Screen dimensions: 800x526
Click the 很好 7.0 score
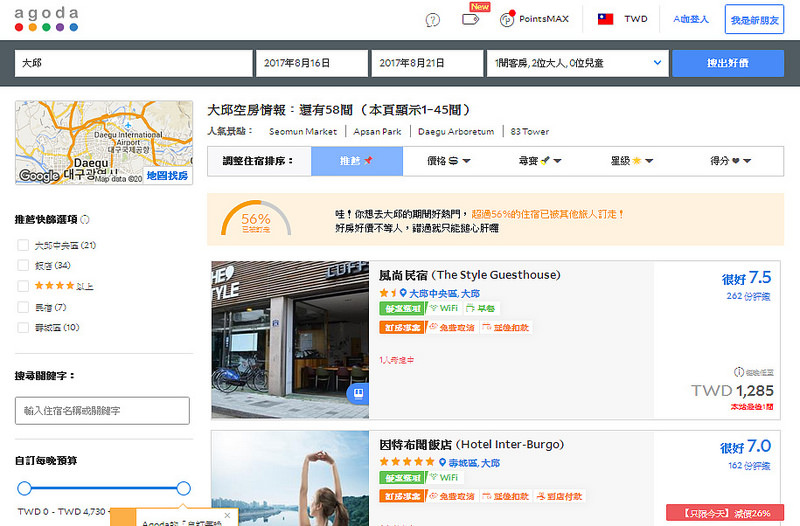coord(745,447)
